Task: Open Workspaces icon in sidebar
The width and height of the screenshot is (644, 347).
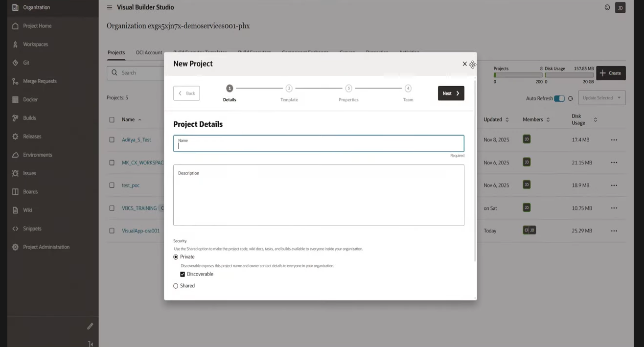Action: click(15, 44)
